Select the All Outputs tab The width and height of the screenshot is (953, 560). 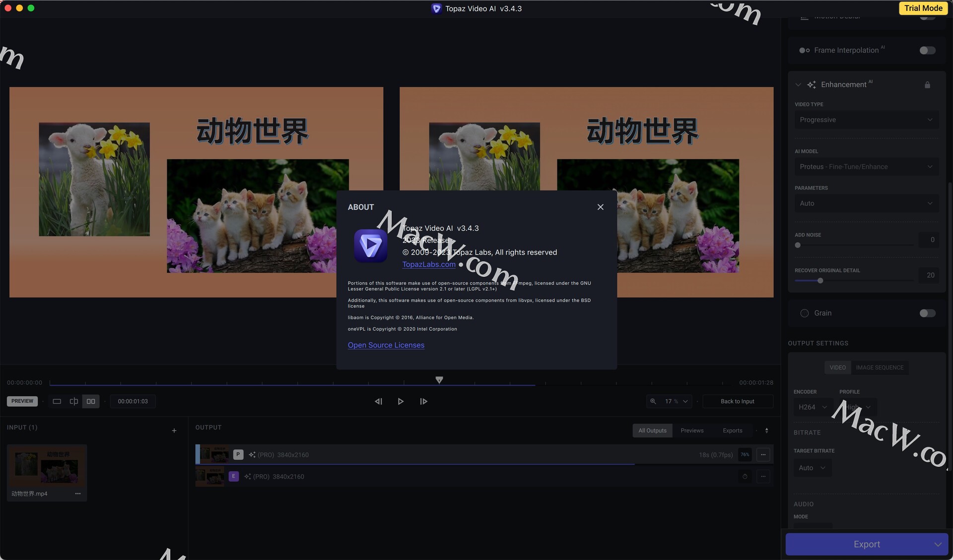pyautogui.click(x=652, y=431)
